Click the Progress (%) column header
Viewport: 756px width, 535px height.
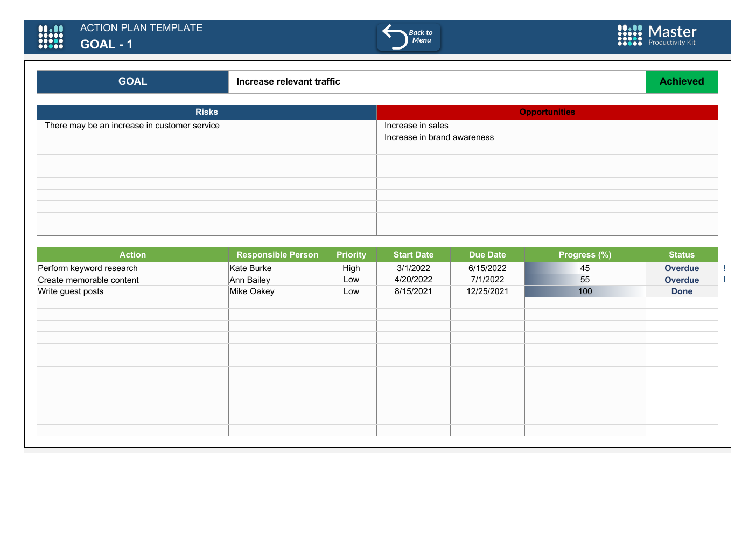point(585,255)
